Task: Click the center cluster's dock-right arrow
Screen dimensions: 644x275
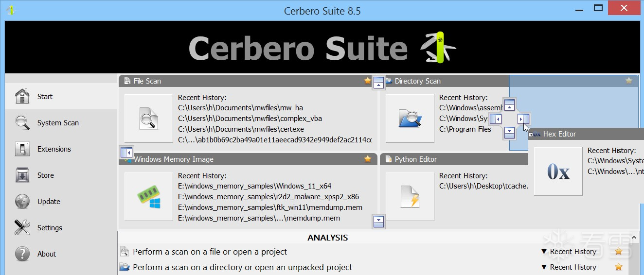Action: click(523, 119)
